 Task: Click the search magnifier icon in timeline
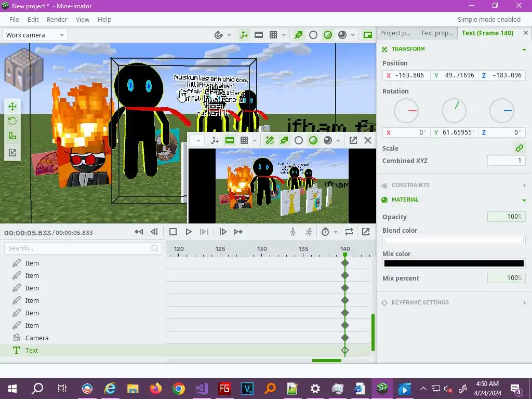pyautogui.click(x=155, y=248)
